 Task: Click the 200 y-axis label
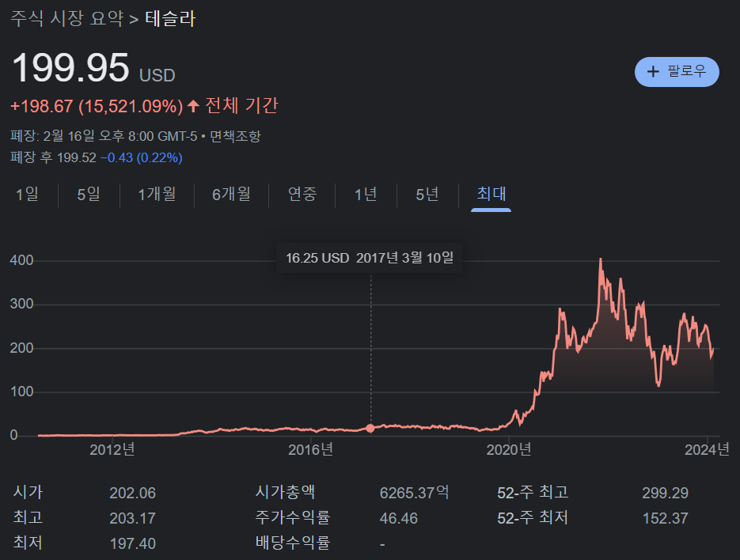(x=21, y=348)
